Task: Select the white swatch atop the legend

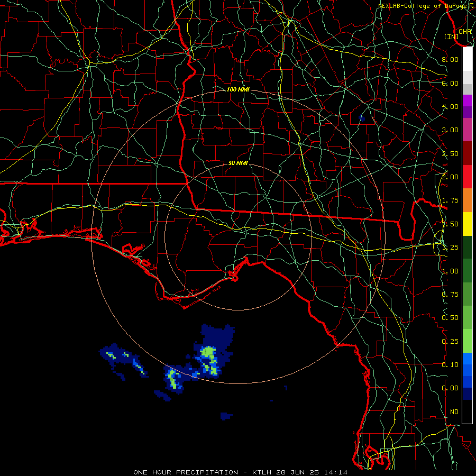Action: pyautogui.click(x=467, y=59)
